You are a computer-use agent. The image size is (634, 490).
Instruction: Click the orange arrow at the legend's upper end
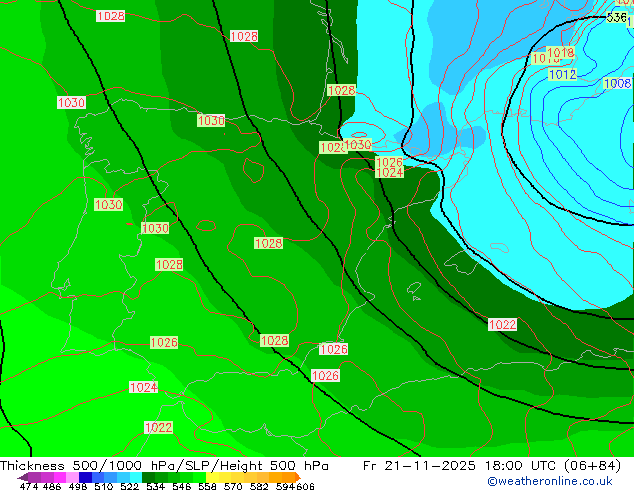[x=298, y=477]
